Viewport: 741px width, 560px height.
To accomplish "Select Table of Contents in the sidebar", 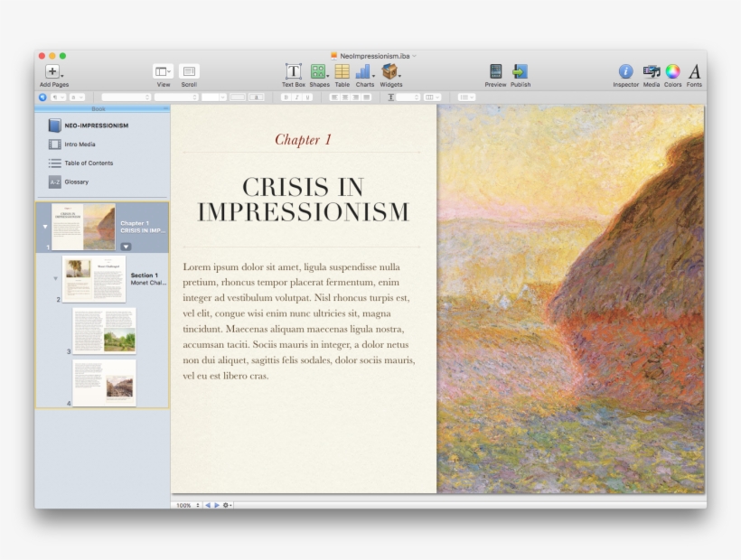I will pyautogui.click(x=90, y=163).
